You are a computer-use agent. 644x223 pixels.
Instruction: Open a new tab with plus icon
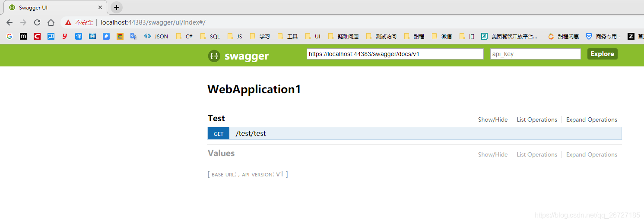tap(117, 7)
